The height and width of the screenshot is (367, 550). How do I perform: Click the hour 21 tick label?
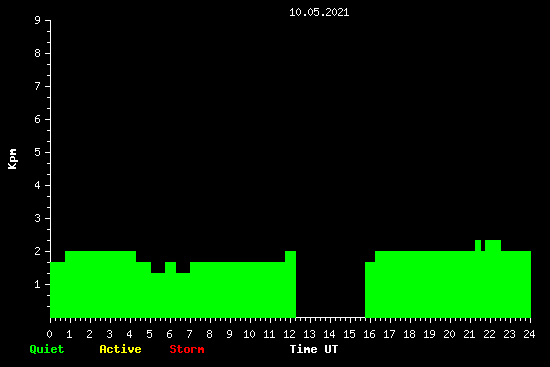pyautogui.click(x=469, y=334)
